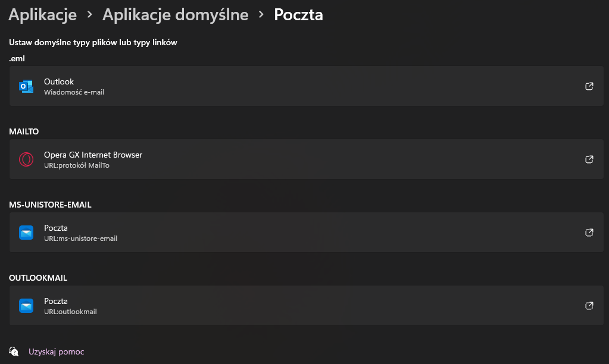This screenshot has height=364, width=609.
Task: Click Poczta icon in OUTLOOKMAIL row
Action: click(26, 306)
